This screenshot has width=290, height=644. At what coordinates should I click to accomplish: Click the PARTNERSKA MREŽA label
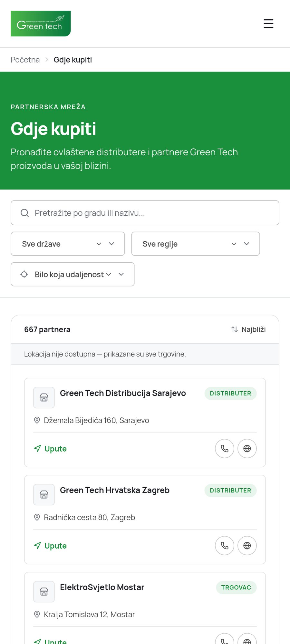pos(48,107)
